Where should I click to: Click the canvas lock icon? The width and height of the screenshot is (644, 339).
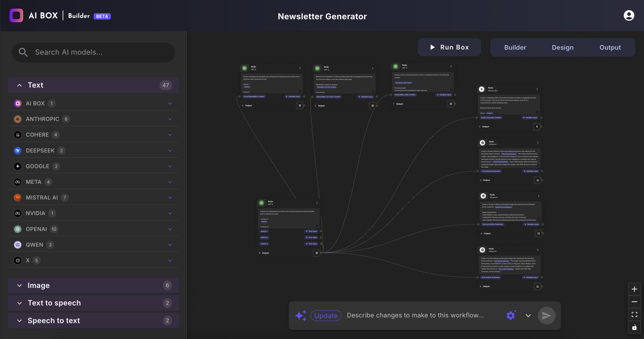(x=634, y=328)
